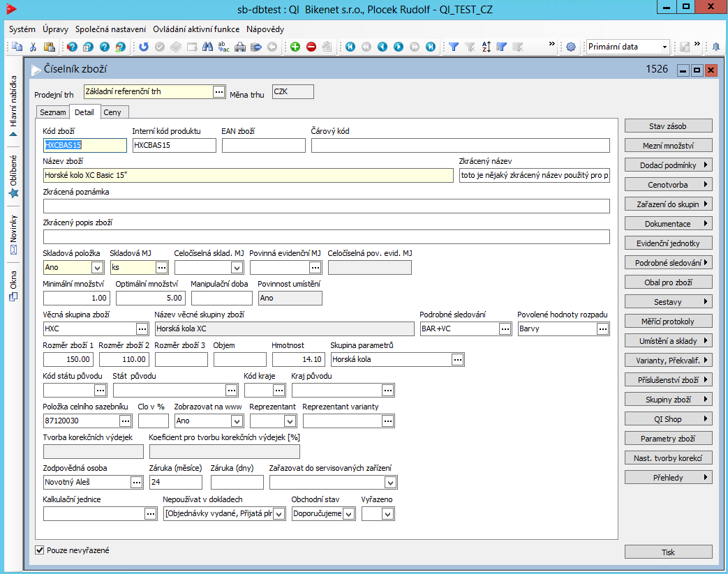Click the binoculars Find icon
This screenshot has height=574, width=728.
tap(207, 47)
